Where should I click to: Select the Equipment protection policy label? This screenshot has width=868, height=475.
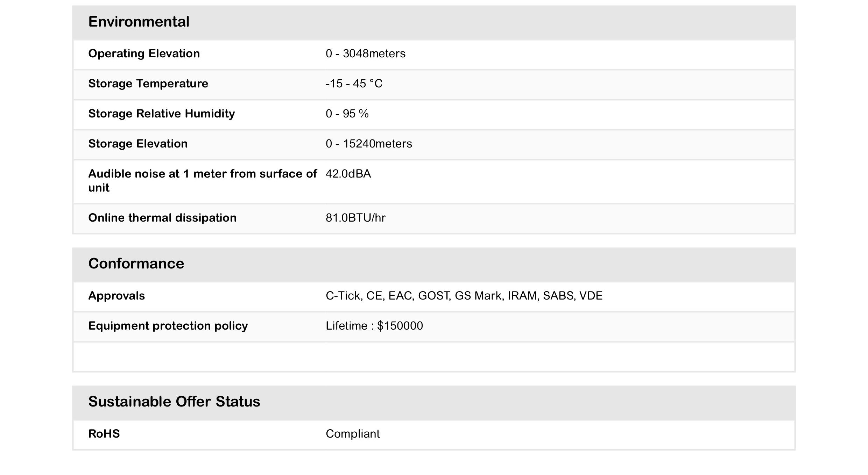168,326
